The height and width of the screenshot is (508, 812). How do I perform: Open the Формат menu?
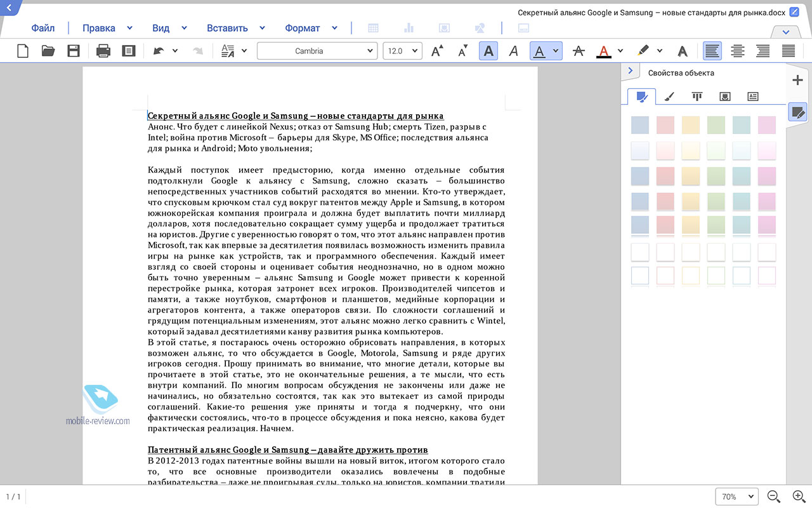pos(303,28)
